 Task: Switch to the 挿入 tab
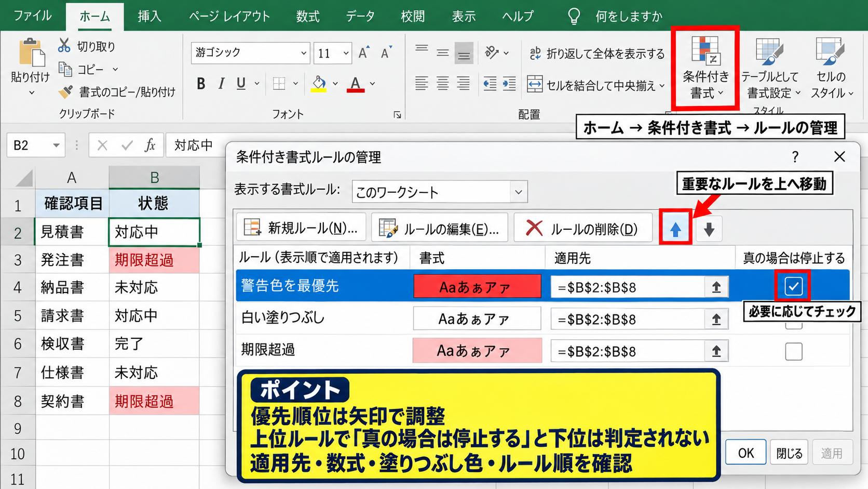click(149, 16)
